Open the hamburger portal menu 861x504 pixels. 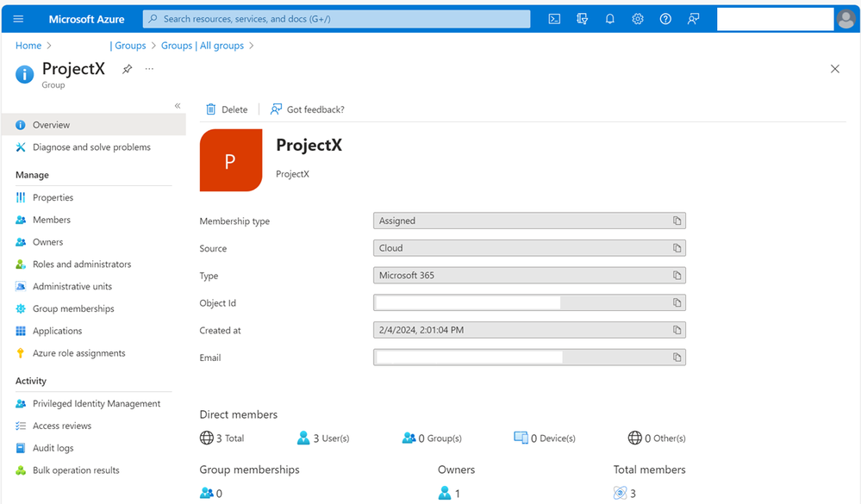18,19
